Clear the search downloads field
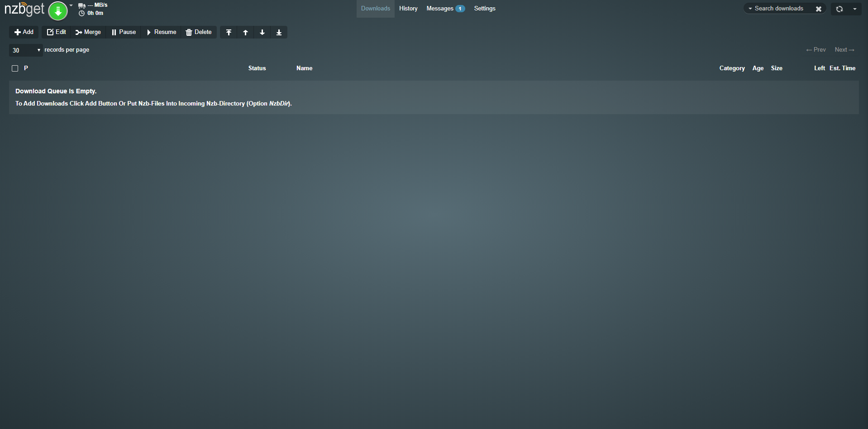Viewport: 868px width, 429px height. [x=819, y=9]
